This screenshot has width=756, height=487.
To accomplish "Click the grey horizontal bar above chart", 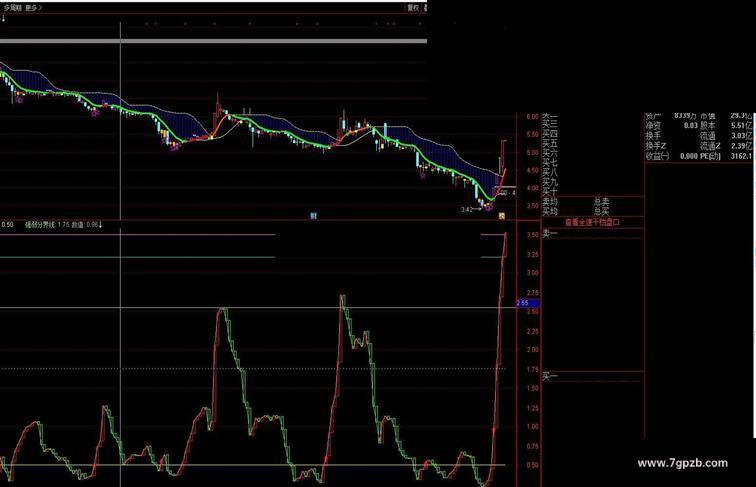I will click(213, 41).
